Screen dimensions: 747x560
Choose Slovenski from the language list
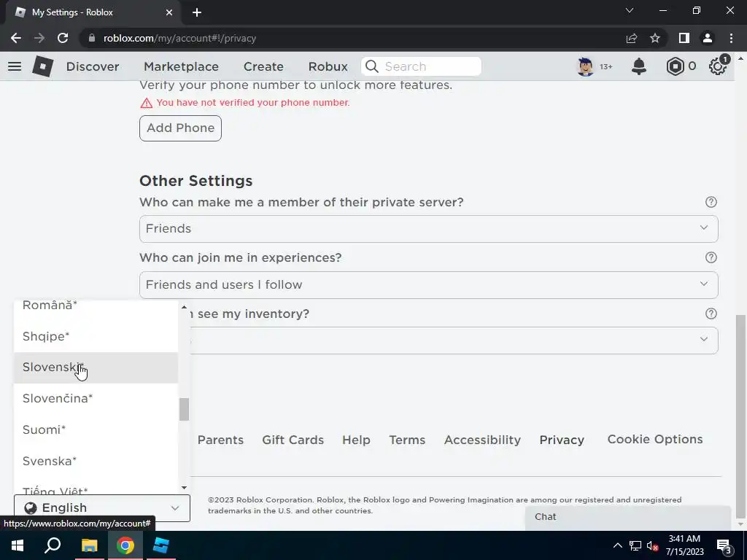96,367
